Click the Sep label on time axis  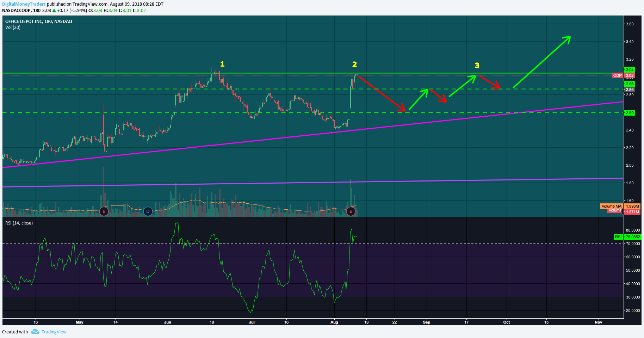(427, 322)
